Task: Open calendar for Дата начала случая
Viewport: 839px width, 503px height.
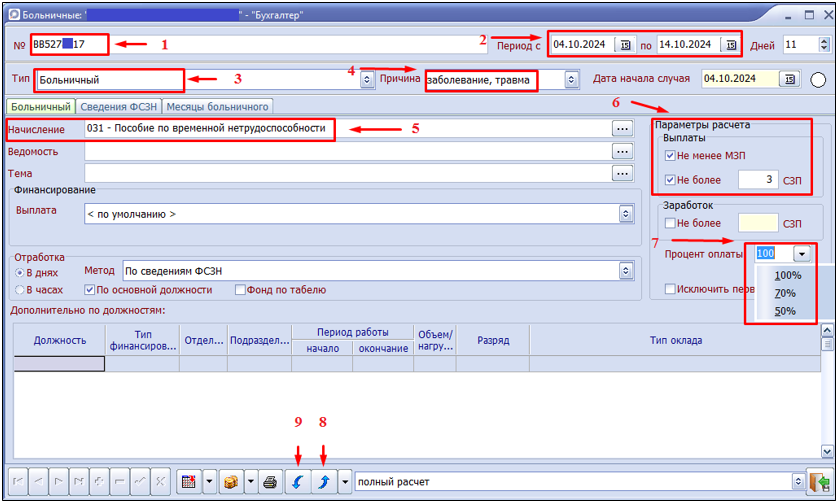Action: point(789,79)
